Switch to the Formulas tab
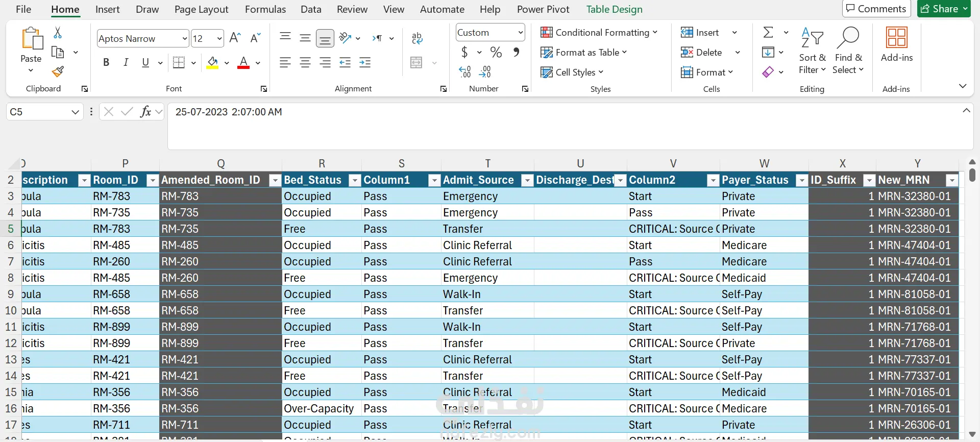This screenshot has height=442, width=980. click(265, 9)
